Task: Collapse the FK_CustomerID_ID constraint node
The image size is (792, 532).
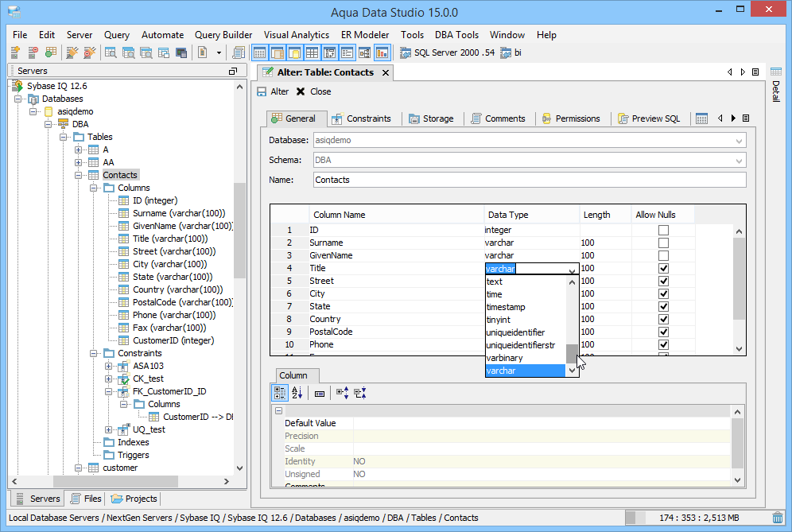Action: (x=109, y=391)
